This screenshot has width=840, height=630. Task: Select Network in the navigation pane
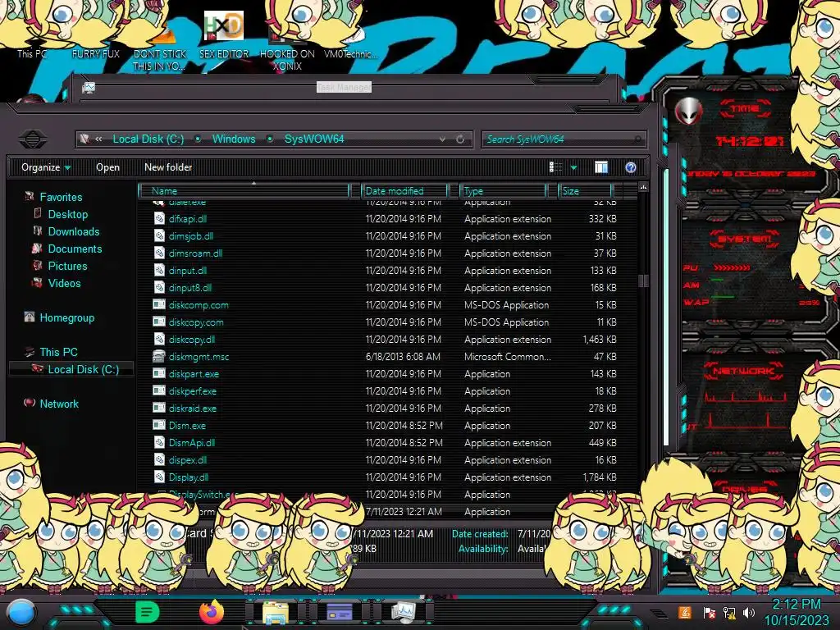point(59,404)
